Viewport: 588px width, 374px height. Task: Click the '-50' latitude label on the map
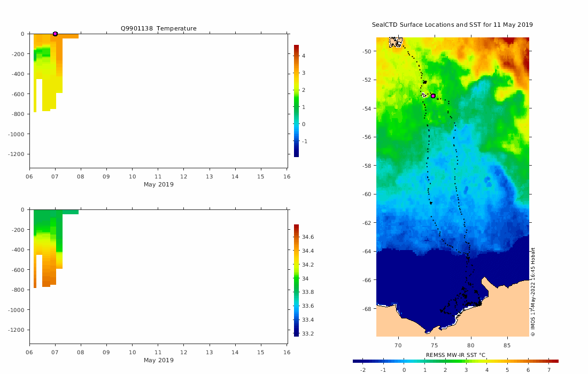click(x=367, y=51)
